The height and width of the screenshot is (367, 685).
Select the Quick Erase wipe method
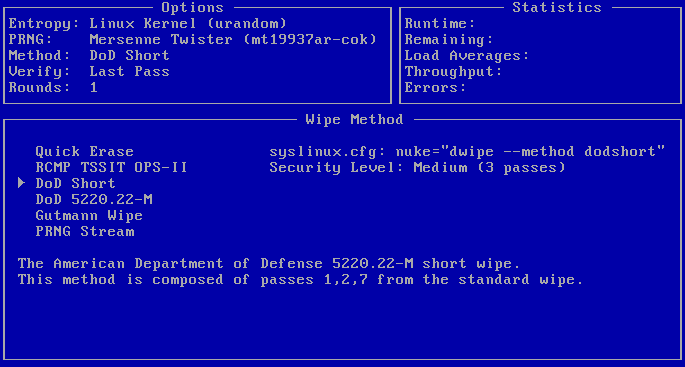(x=85, y=152)
